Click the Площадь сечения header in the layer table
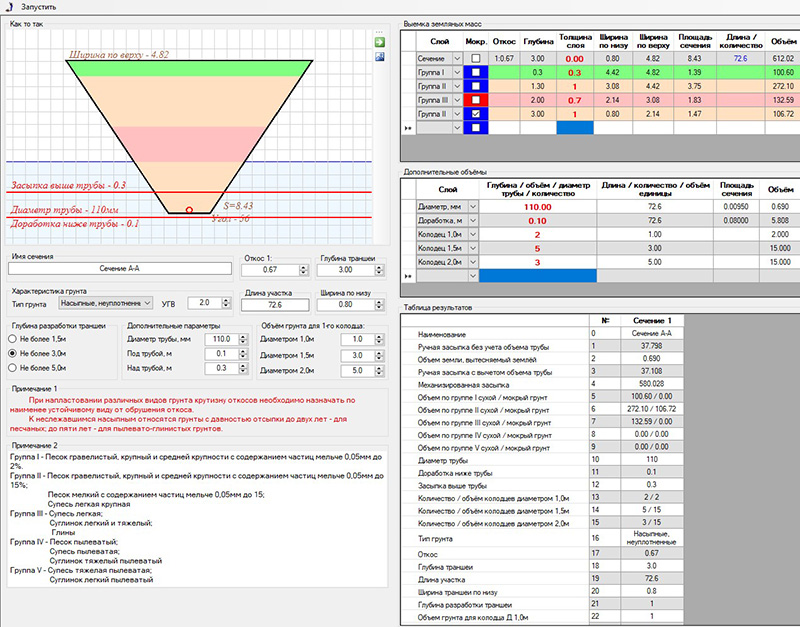Screen dimensions: 800x627 click(x=695, y=41)
